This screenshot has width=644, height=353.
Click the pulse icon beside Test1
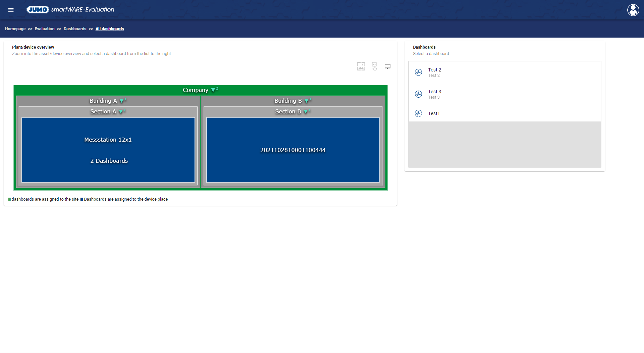(418, 113)
